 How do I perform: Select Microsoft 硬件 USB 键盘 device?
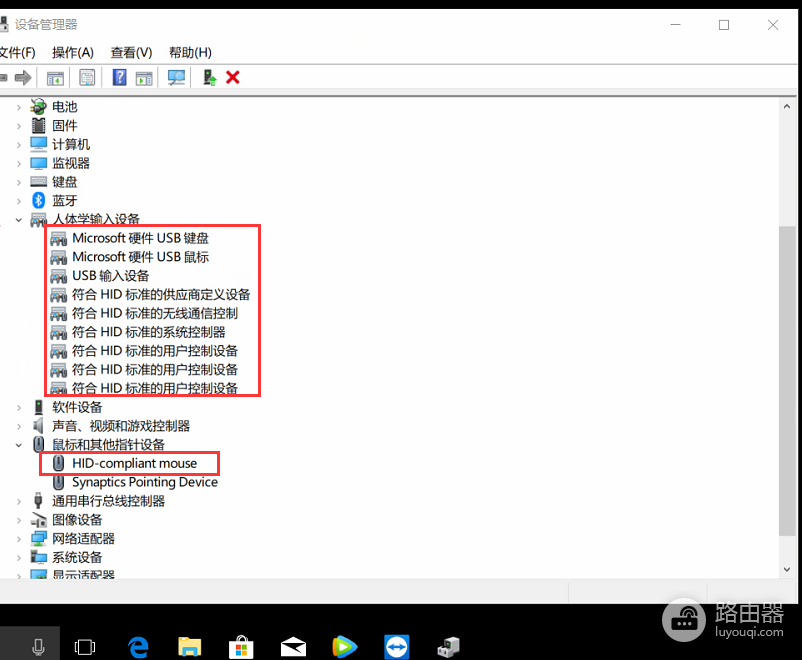click(x=140, y=238)
